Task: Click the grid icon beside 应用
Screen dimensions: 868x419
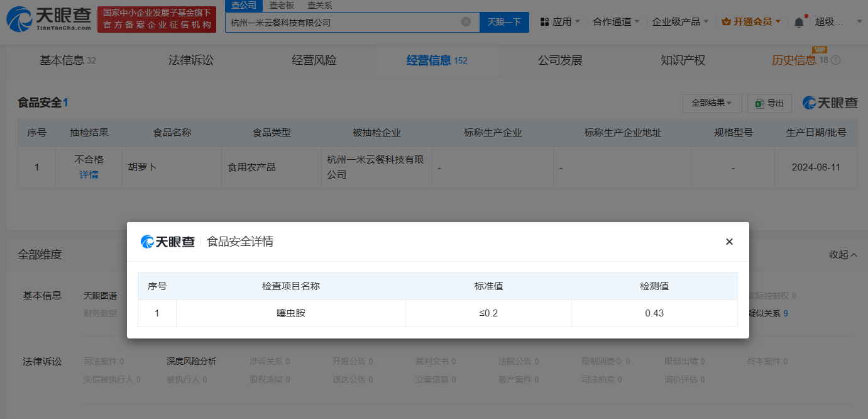Action: 544,22
